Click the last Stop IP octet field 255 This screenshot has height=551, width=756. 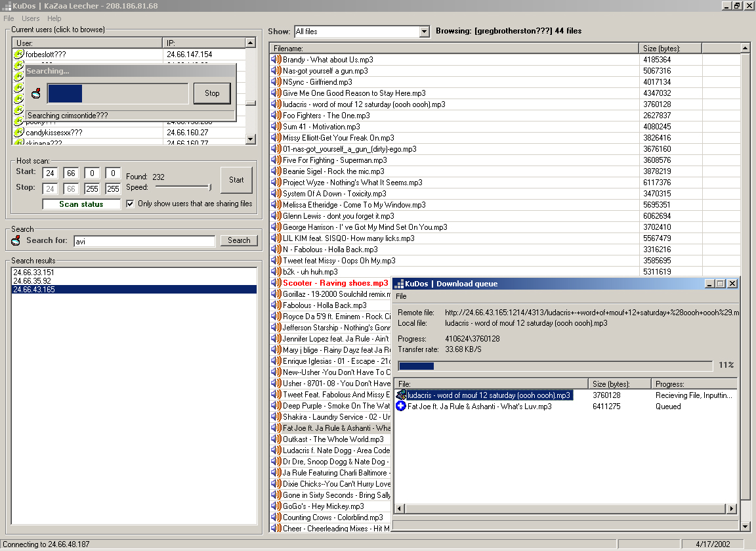[x=113, y=188]
